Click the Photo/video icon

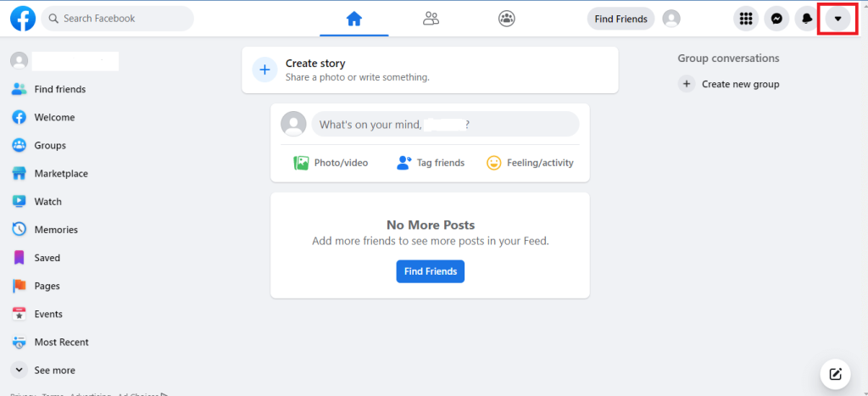301,163
